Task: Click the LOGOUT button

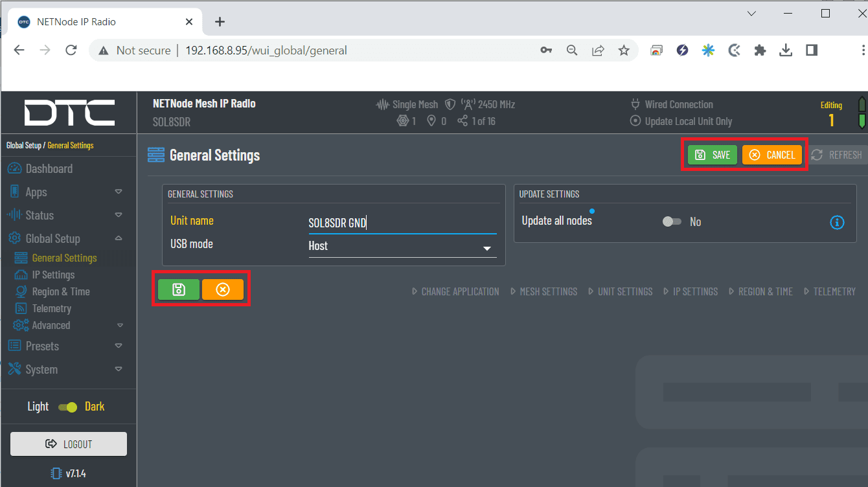Action: [69, 444]
